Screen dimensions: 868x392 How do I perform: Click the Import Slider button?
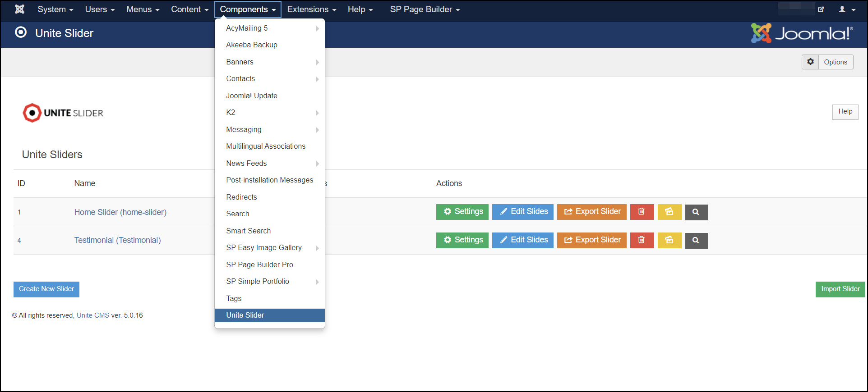click(840, 289)
